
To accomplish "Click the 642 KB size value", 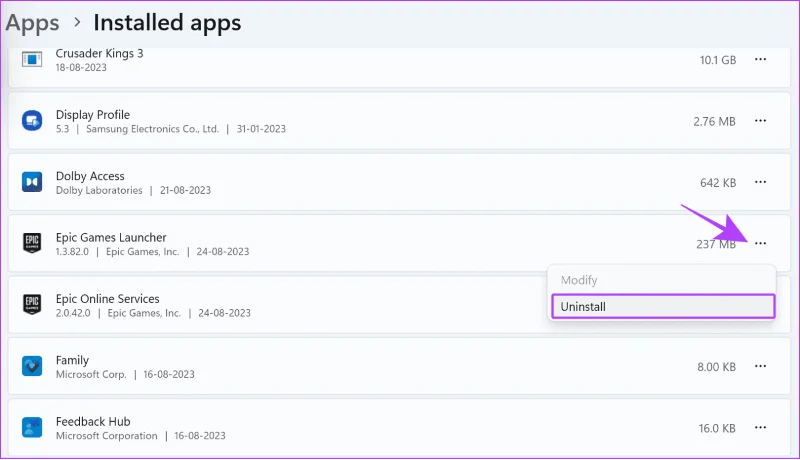I will pos(718,183).
